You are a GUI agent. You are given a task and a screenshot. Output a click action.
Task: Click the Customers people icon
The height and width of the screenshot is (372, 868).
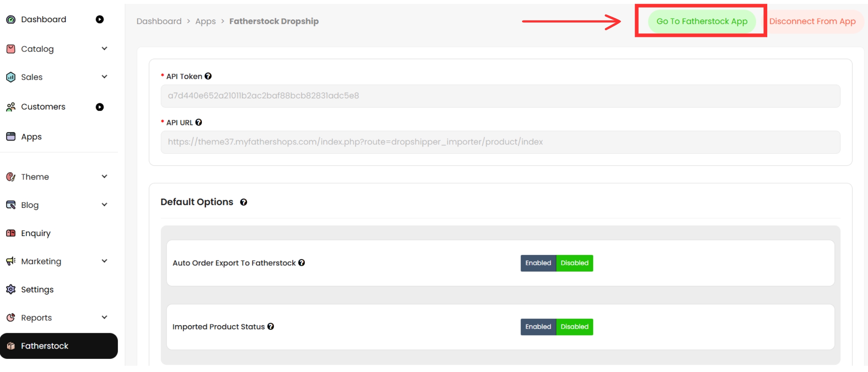coord(11,107)
